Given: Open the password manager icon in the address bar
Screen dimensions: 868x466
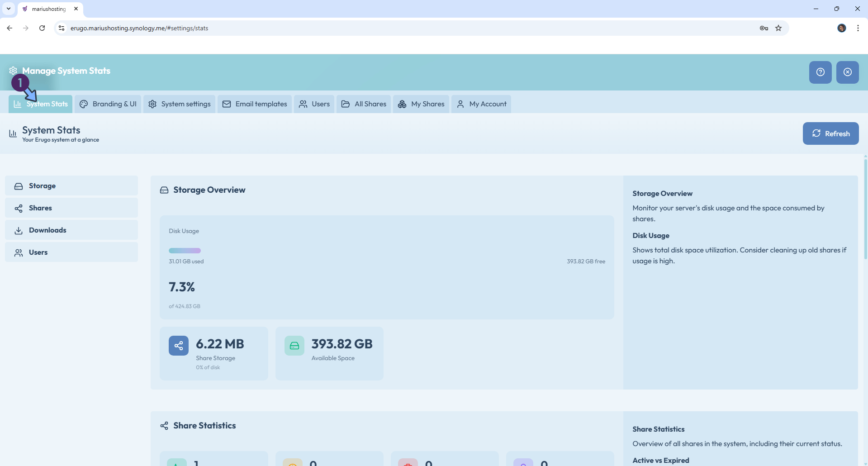Looking at the screenshot, I should point(764,28).
